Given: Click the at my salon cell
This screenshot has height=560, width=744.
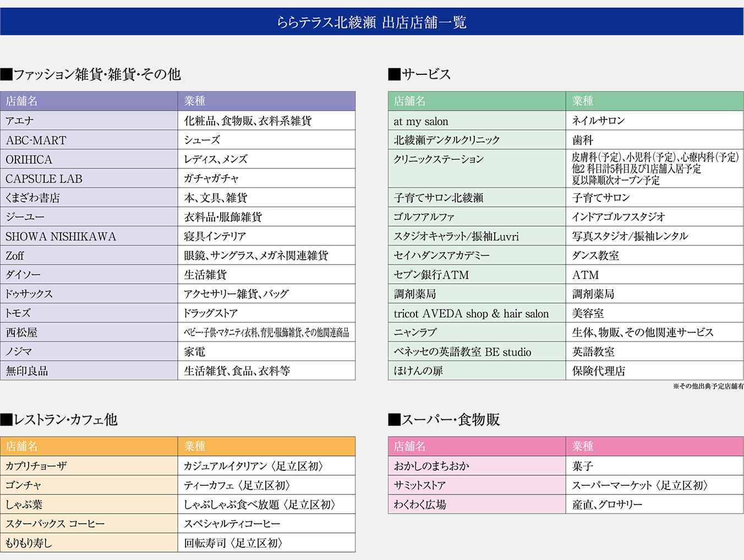Looking at the screenshot, I should click(477, 120).
